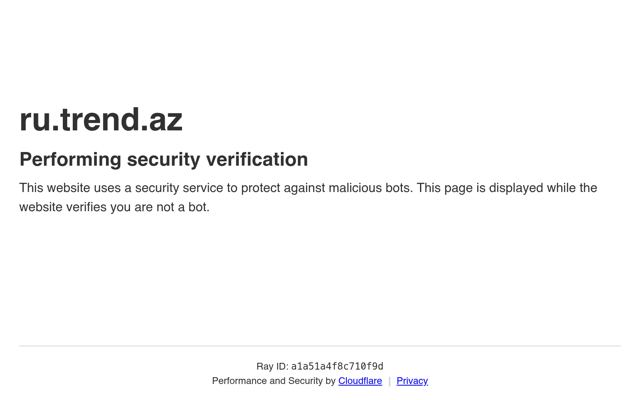Select the word "verification" in the subheading
The width and height of the screenshot is (640, 400).
pos(257,159)
